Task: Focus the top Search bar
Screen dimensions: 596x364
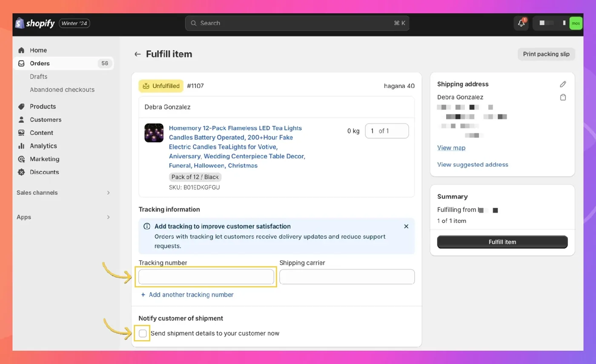Action: pyautogui.click(x=297, y=23)
